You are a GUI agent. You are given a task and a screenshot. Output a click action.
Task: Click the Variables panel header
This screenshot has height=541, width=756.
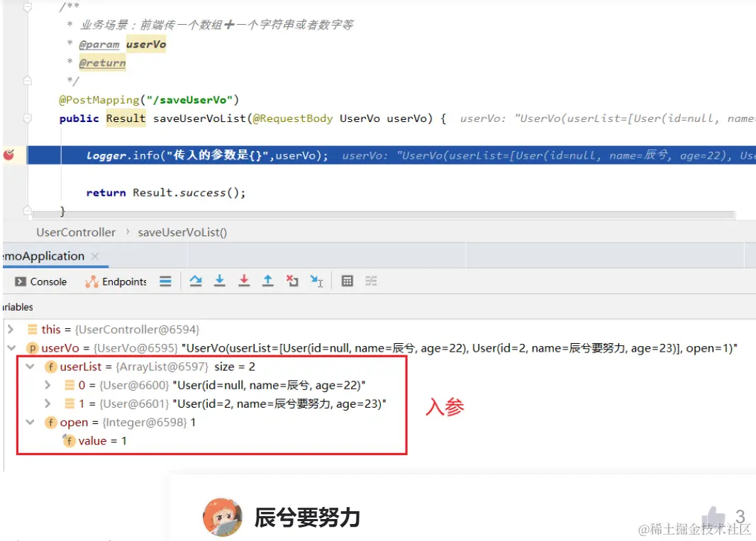point(17,307)
